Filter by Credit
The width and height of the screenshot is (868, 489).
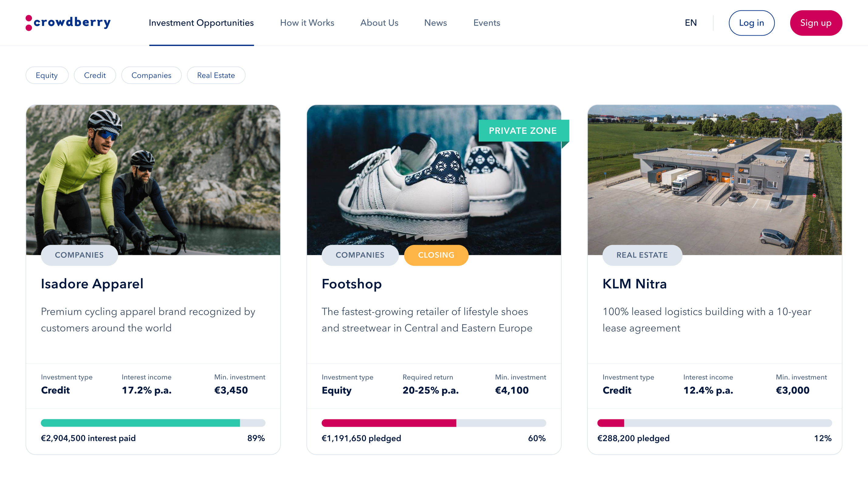click(x=95, y=75)
